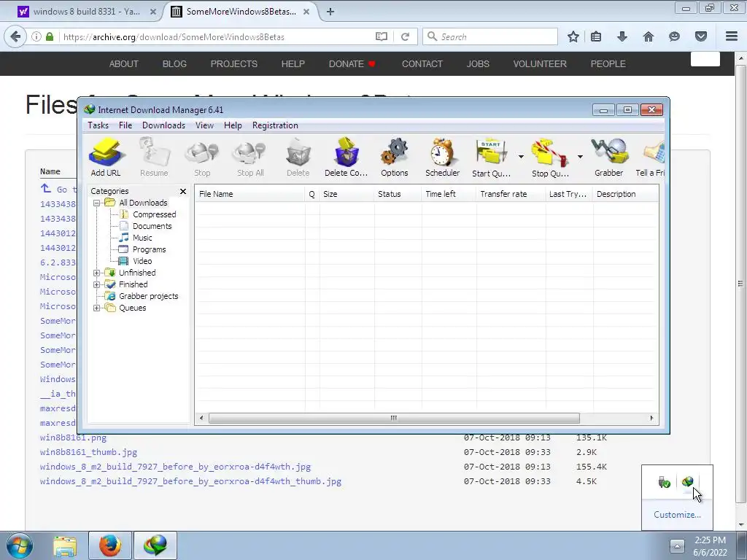Open Firefox downloads arrow icon
Viewport: 747px width, 560px height.
[622, 36]
